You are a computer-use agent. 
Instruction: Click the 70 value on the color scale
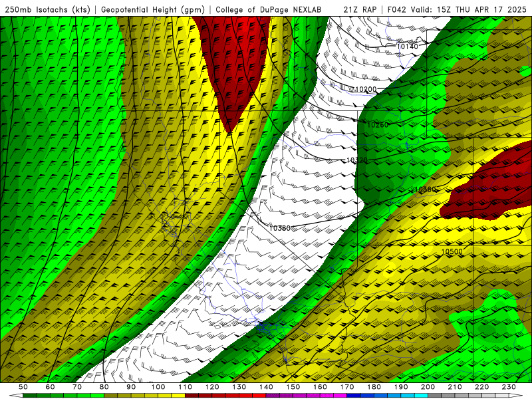(77, 387)
